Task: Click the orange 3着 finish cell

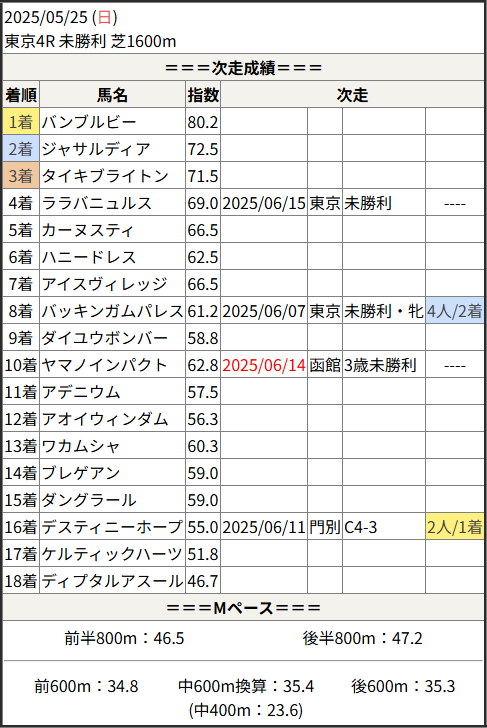Action: (21, 176)
